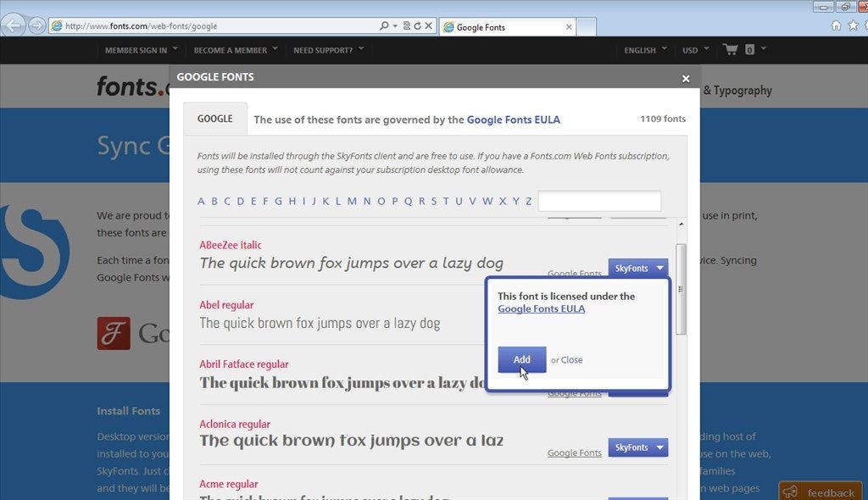Viewport: 868px width, 500px height.
Task: Open SkyFonts dropdown for ABeeZee italic
Action: [637, 268]
